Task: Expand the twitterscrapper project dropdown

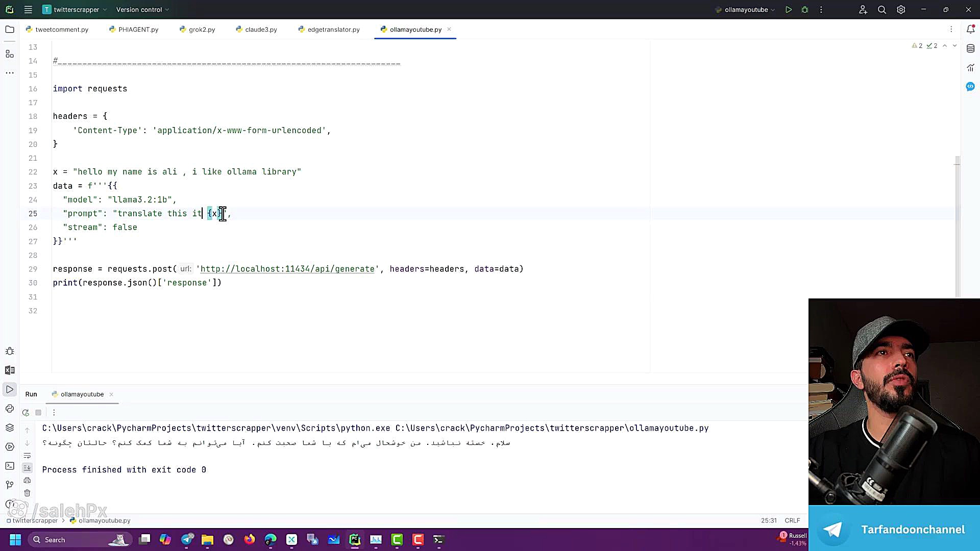Action: pyautogui.click(x=76, y=10)
